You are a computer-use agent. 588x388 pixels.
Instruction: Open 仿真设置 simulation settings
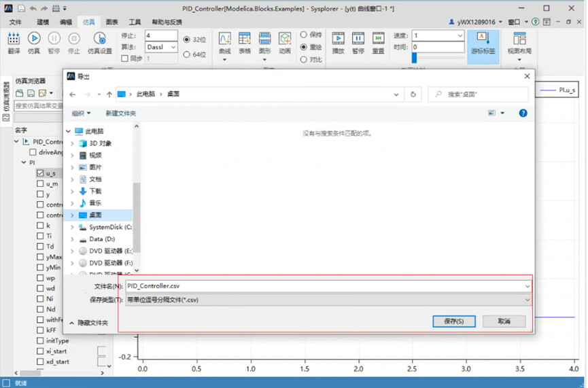point(100,43)
